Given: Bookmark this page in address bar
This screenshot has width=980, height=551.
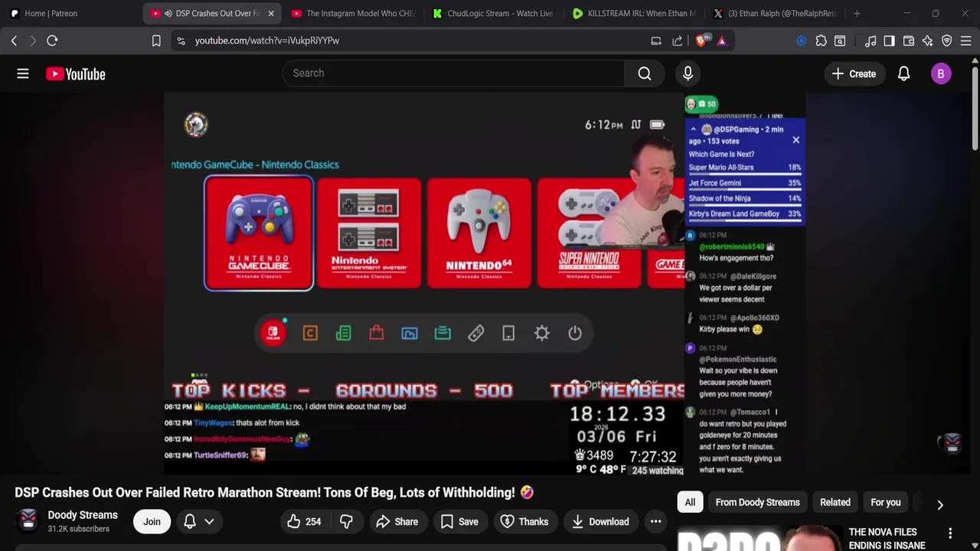Looking at the screenshot, I should tap(156, 41).
